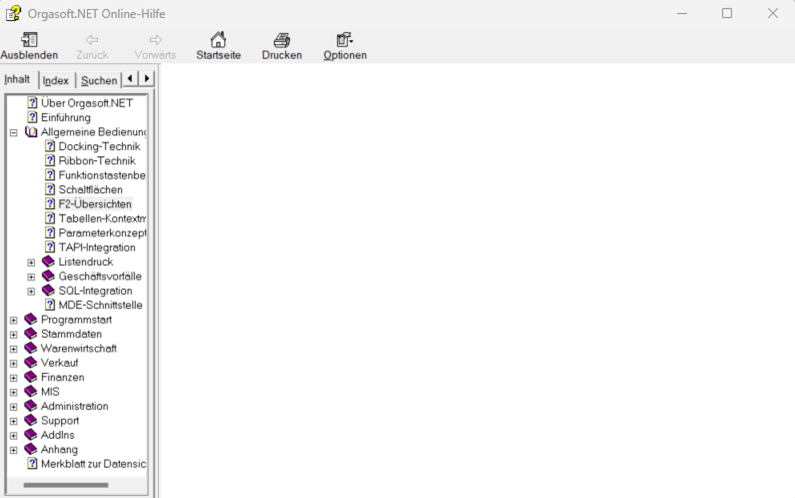Screen dimensions: 795x498
Task: Expand the Warenwirtschaft section
Action: point(14,349)
